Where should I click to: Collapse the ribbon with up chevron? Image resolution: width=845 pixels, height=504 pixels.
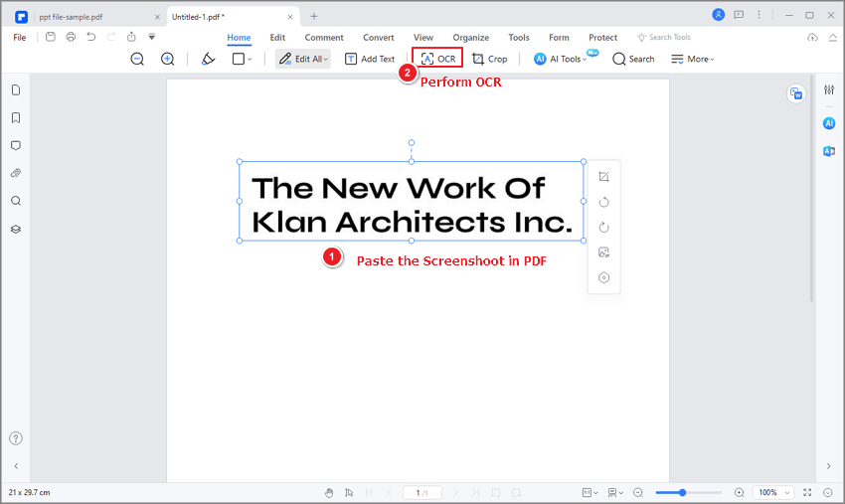pyautogui.click(x=833, y=37)
